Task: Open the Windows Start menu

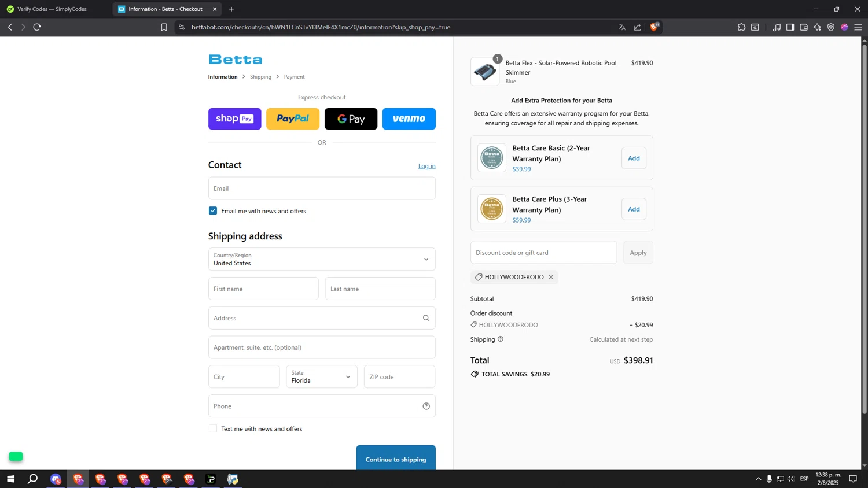Action: point(10,479)
